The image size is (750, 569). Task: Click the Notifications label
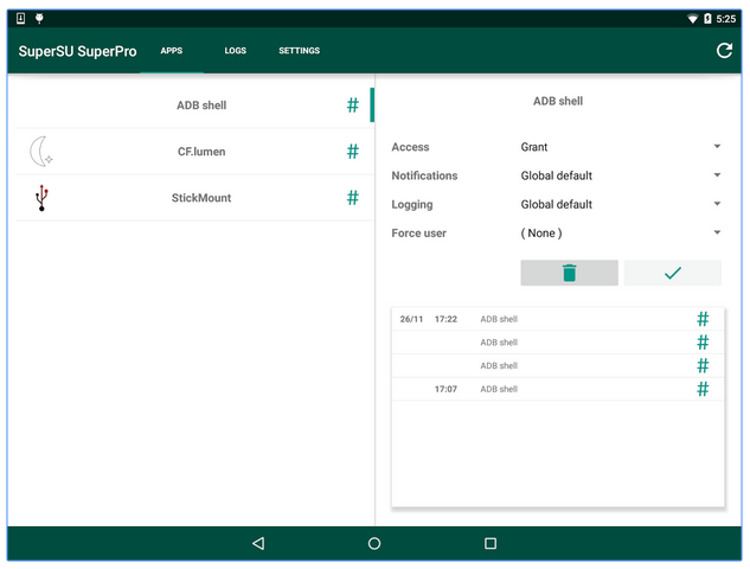pos(424,175)
